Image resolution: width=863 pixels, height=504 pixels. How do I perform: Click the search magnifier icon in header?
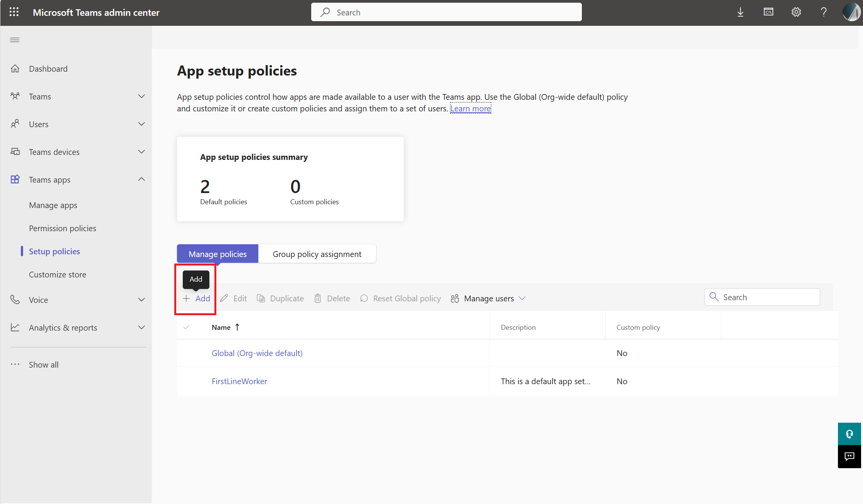[x=325, y=12]
